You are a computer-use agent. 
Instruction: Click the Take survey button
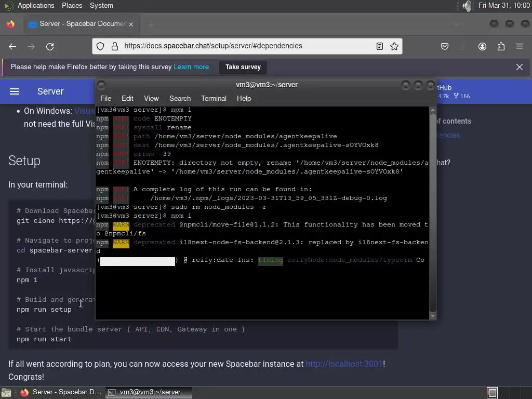tap(243, 67)
